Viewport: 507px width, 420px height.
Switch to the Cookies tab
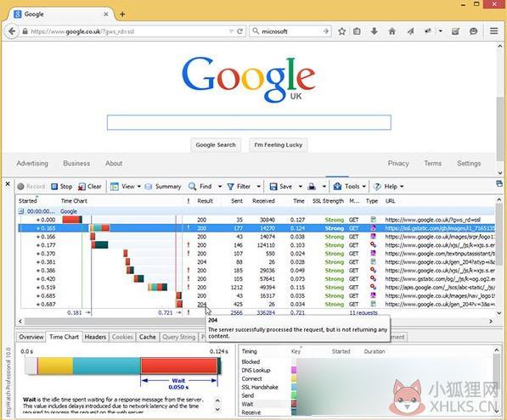coord(122,337)
